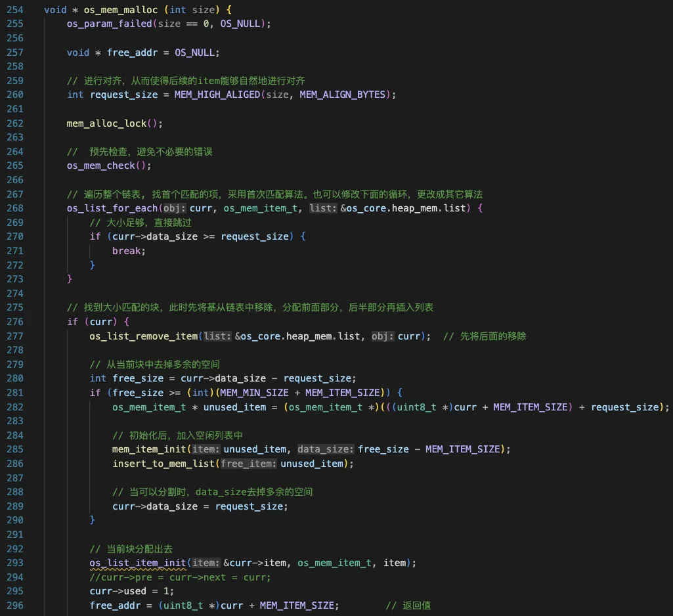Click the underlined os_list_item_init warning

coord(138,563)
